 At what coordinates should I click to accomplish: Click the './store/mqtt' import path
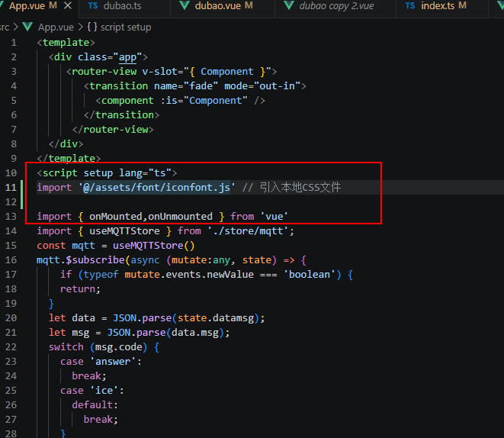(x=248, y=231)
